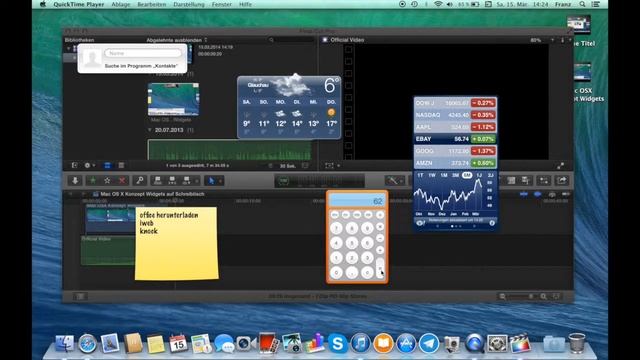Screen dimensions: 640x360
Task: Click the DOW J -0.27% change badge
Action: (483, 103)
